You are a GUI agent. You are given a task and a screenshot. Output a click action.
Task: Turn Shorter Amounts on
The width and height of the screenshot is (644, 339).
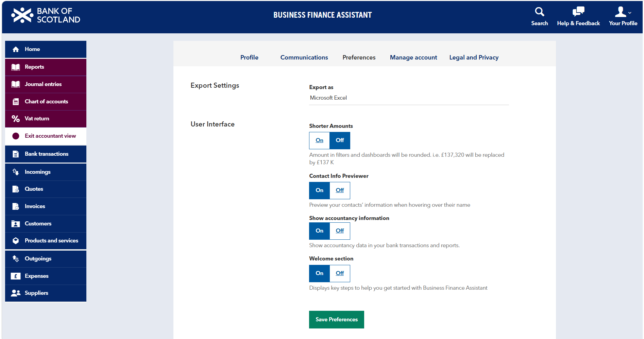[x=319, y=140]
